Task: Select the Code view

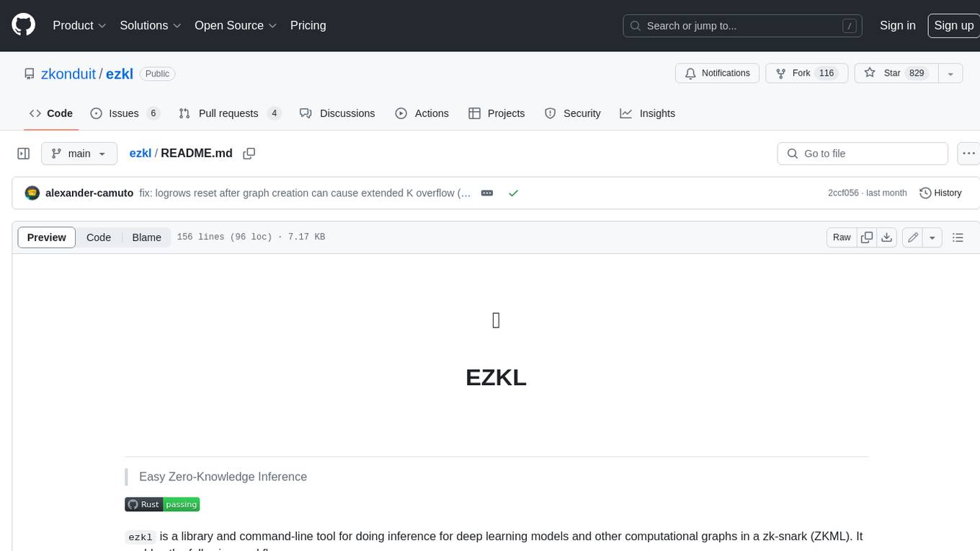Action: click(99, 237)
